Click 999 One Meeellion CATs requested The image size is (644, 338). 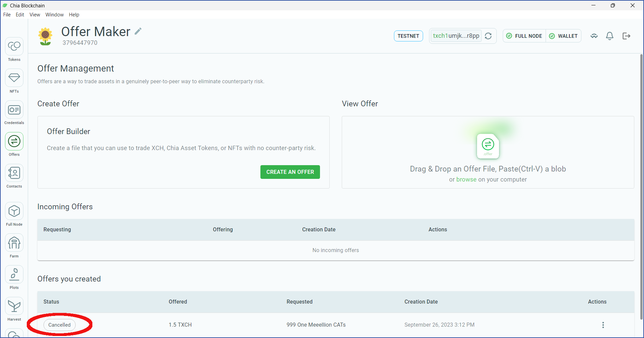point(316,325)
